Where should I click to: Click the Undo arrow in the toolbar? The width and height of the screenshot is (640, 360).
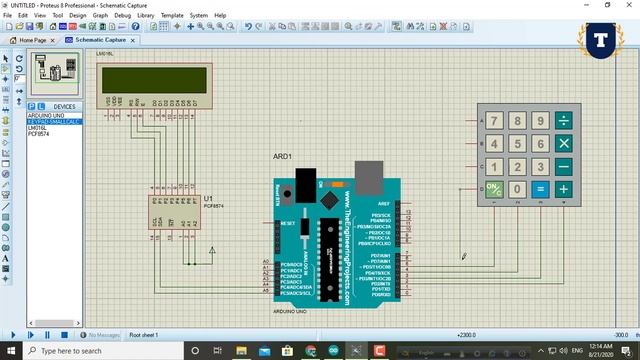tap(248, 27)
